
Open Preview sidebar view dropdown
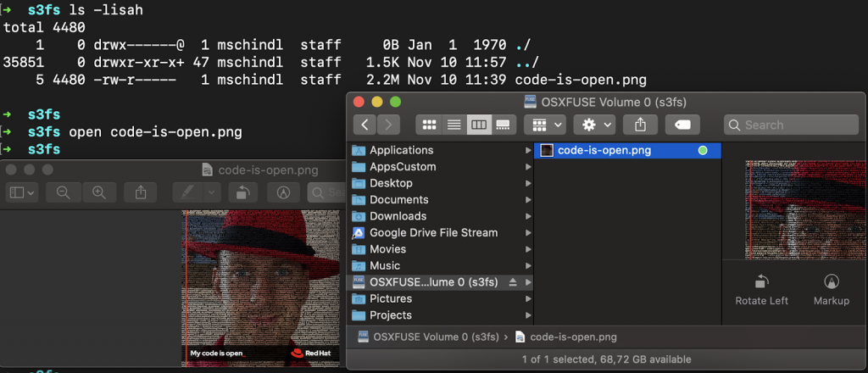pos(22,192)
